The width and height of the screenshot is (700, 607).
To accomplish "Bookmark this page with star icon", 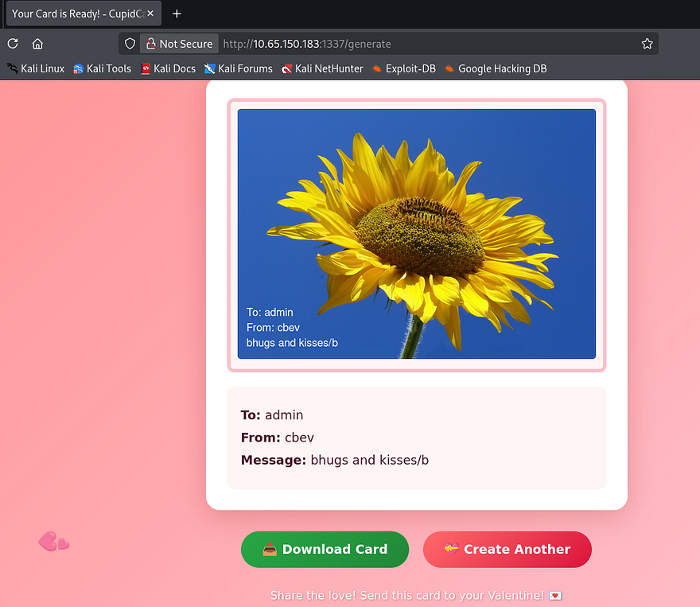I will [x=647, y=44].
